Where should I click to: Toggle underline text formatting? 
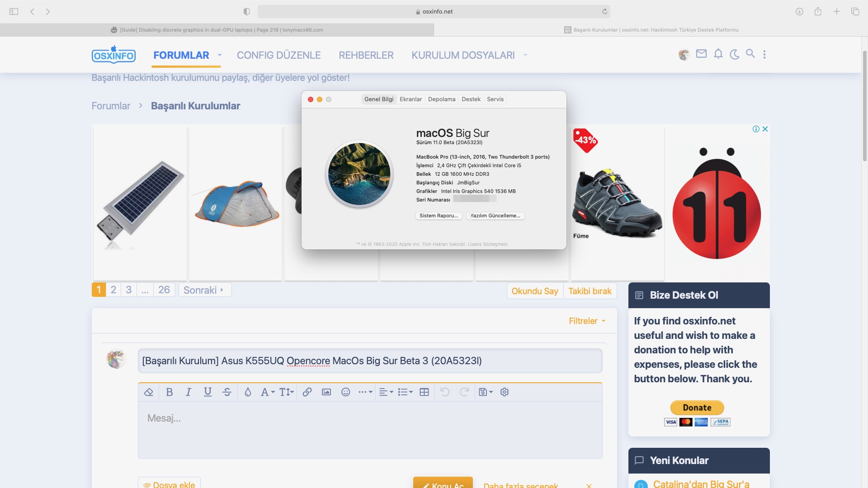[208, 392]
